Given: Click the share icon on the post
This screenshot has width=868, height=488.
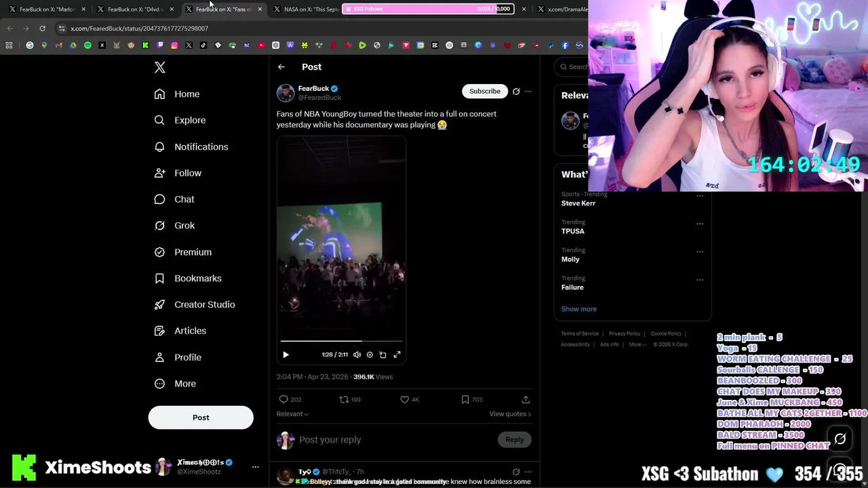Looking at the screenshot, I should tap(526, 400).
